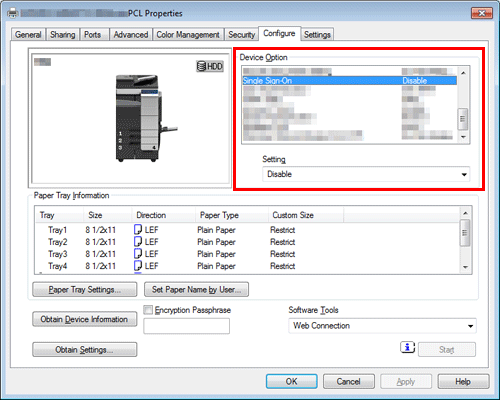Enable the Encryption Passphrase checkbox
500x400 pixels.
pos(148,310)
